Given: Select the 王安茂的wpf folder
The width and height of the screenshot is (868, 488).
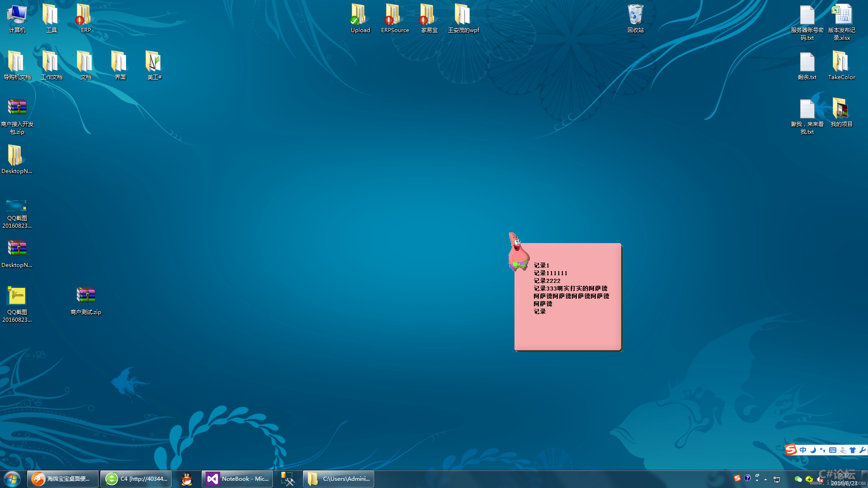Looking at the screenshot, I should click(463, 19).
